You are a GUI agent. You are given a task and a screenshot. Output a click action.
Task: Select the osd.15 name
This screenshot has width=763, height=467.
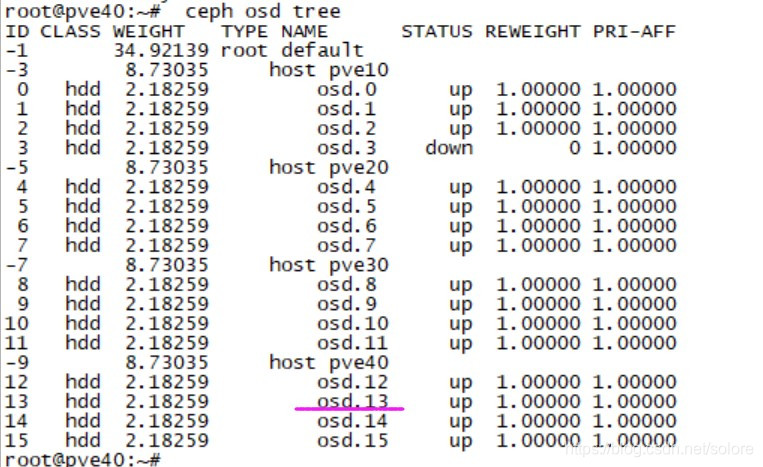click(353, 440)
